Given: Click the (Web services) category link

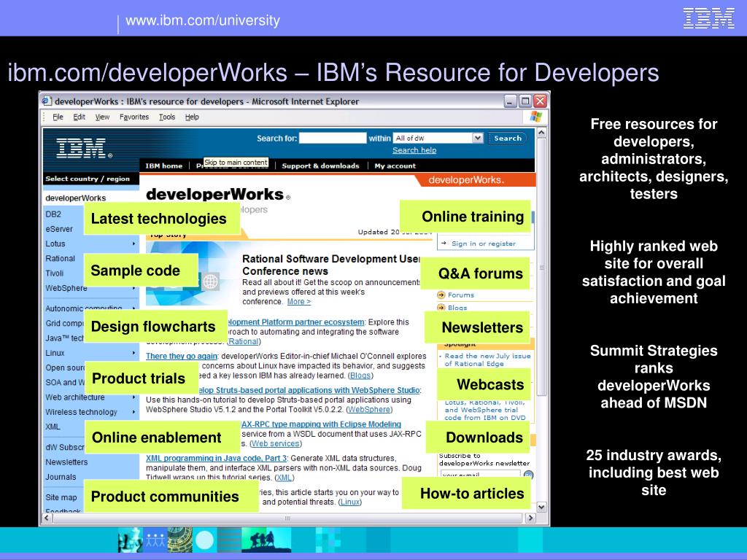Looking at the screenshot, I should pyautogui.click(x=275, y=443).
